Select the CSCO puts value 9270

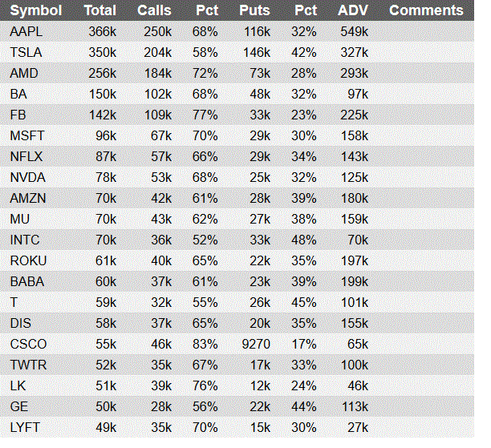coord(256,344)
